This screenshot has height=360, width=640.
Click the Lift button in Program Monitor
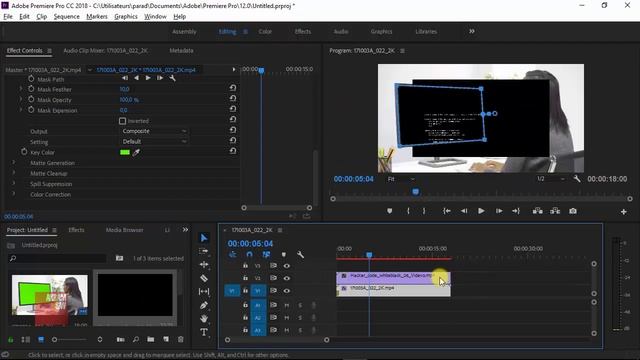point(538,211)
